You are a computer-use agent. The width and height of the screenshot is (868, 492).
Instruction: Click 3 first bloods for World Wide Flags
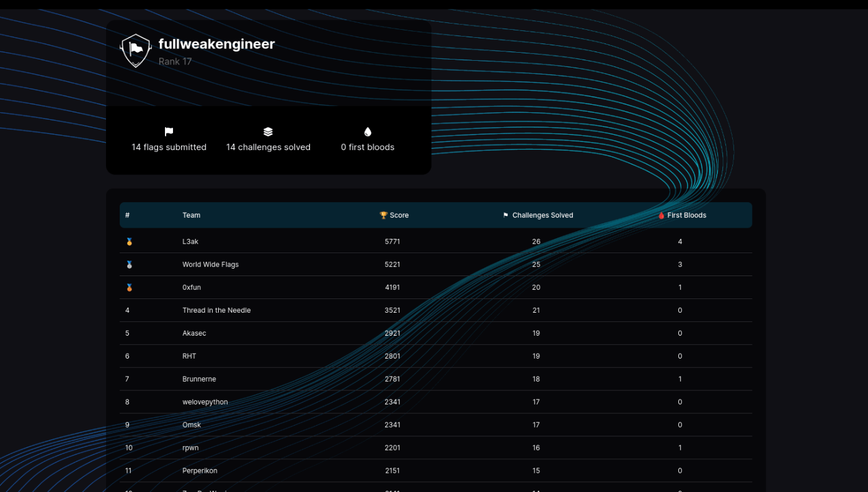(680, 264)
